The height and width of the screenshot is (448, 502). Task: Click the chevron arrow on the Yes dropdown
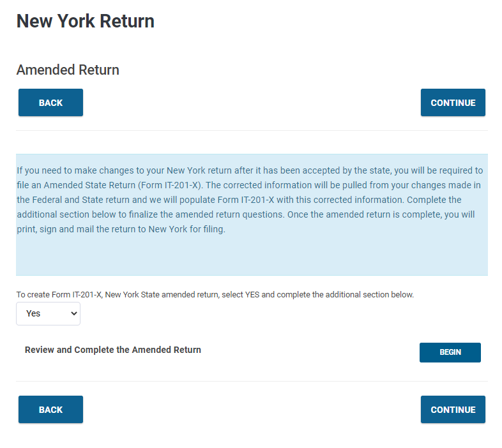tap(73, 313)
